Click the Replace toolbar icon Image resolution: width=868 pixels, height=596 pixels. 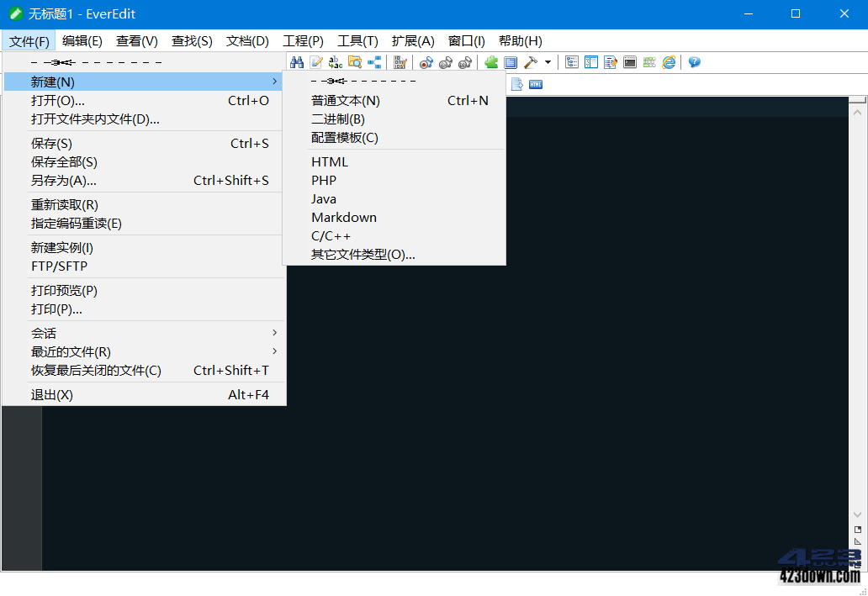coord(336,62)
